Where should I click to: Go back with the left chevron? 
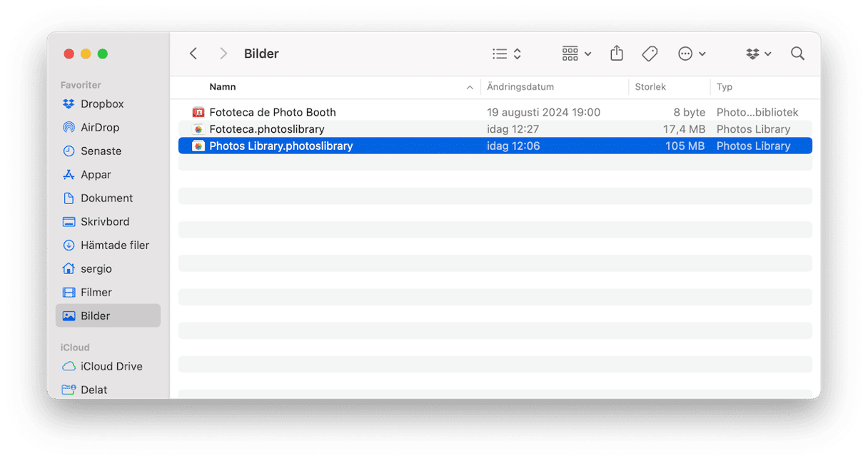click(193, 54)
